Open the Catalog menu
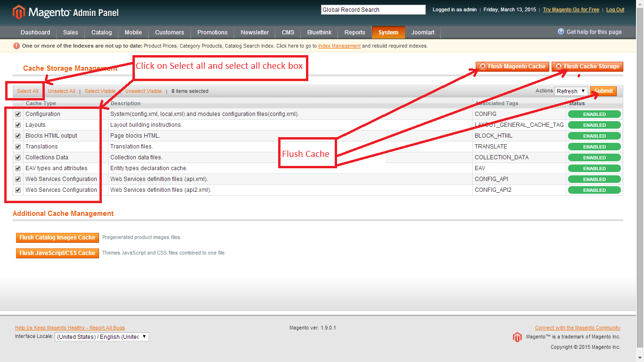This screenshot has width=644, height=362. pyautogui.click(x=101, y=33)
